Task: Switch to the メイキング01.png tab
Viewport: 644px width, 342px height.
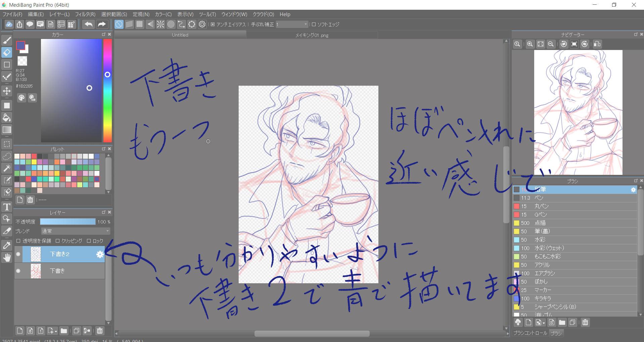Action: coord(312,35)
